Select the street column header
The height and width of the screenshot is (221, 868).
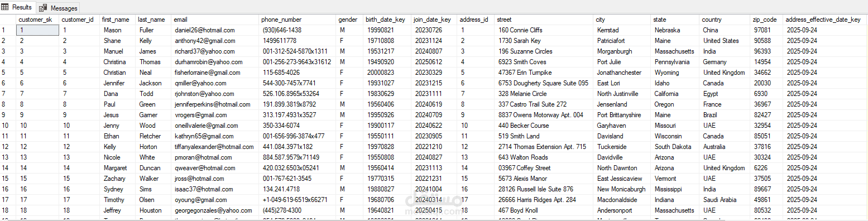tap(544, 20)
